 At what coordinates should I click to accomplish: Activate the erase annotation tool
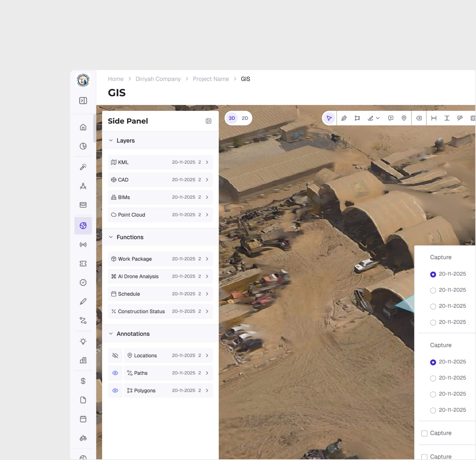(x=419, y=118)
